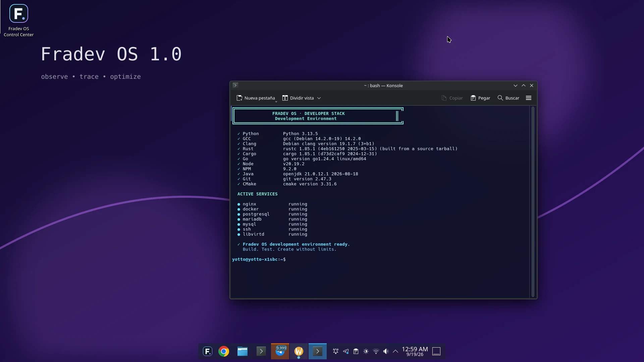The image size is (644, 362).
Task: Click the Copiar toolbar button
Action: click(x=452, y=98)
